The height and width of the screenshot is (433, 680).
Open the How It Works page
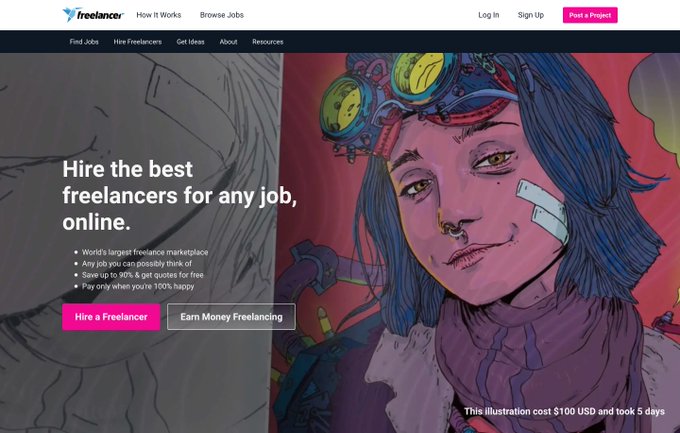(159, 15)
